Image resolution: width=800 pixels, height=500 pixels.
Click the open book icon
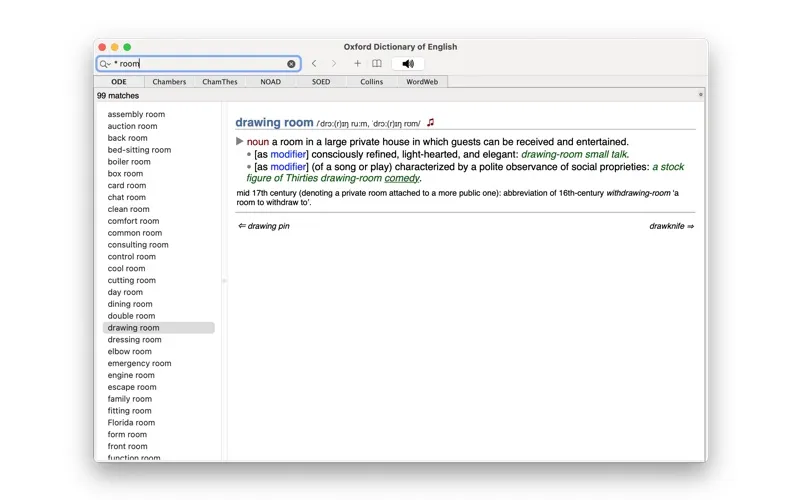tap(377, 63)
